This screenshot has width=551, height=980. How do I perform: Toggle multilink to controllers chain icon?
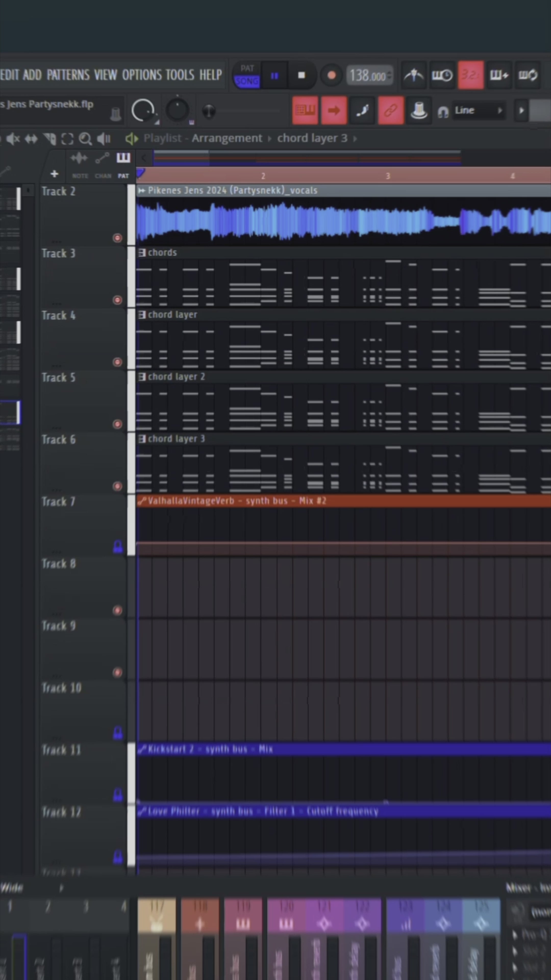coord(391,110)
